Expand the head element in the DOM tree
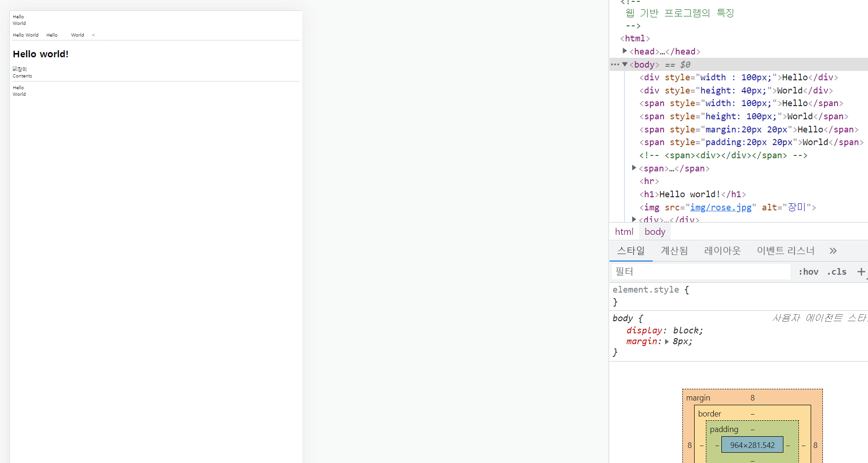This screenshot has height=463, width=868. (x=625, y=51)
